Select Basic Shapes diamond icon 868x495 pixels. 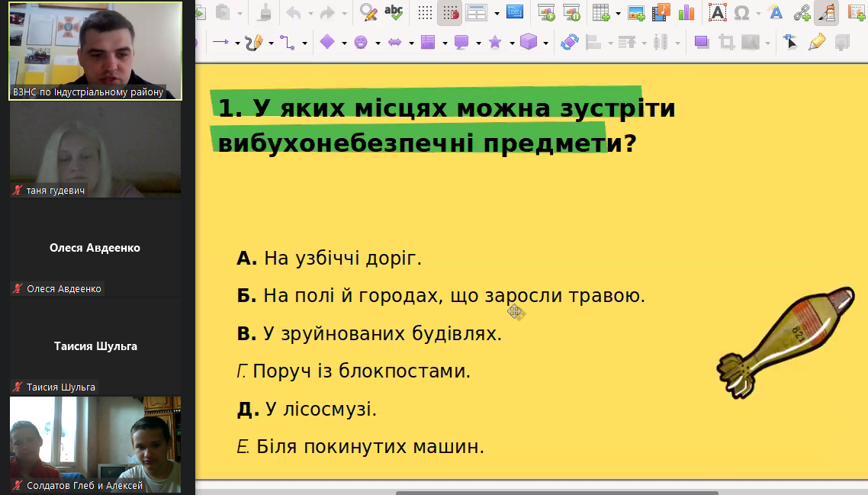coord(327,41)
